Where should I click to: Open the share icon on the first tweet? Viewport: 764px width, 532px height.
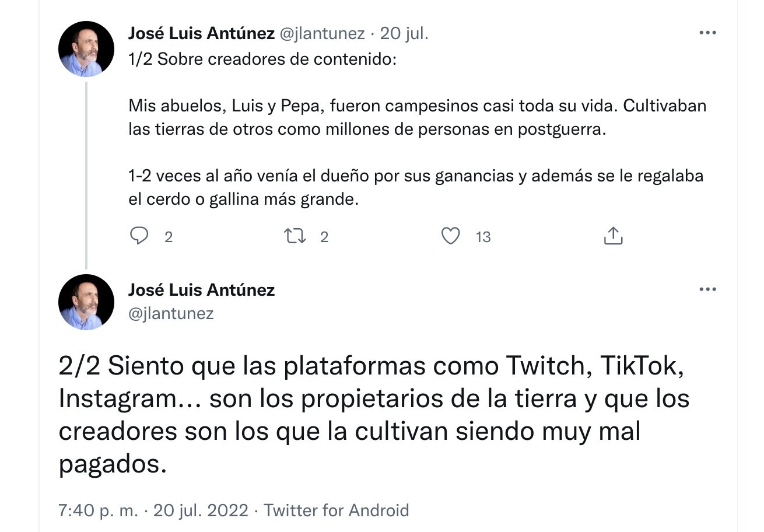(x=612, y=236)
